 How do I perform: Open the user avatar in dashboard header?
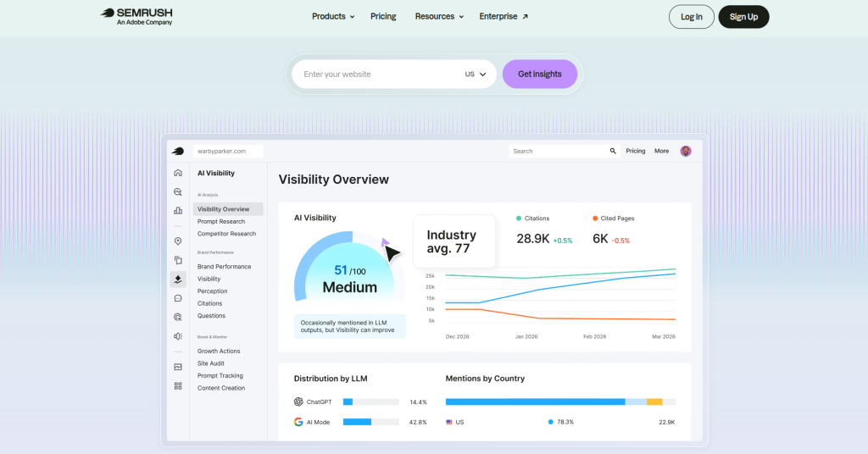click(686, 151)
